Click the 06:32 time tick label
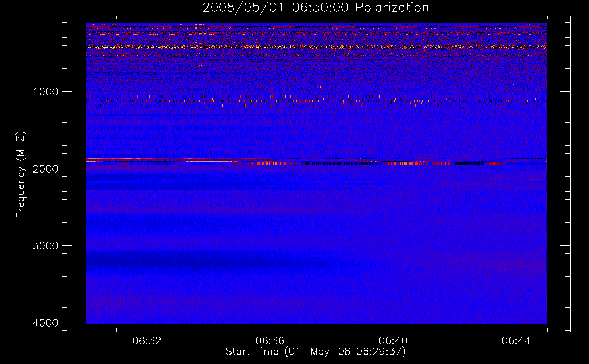This screenshot has width=589, height=364. 147,341
